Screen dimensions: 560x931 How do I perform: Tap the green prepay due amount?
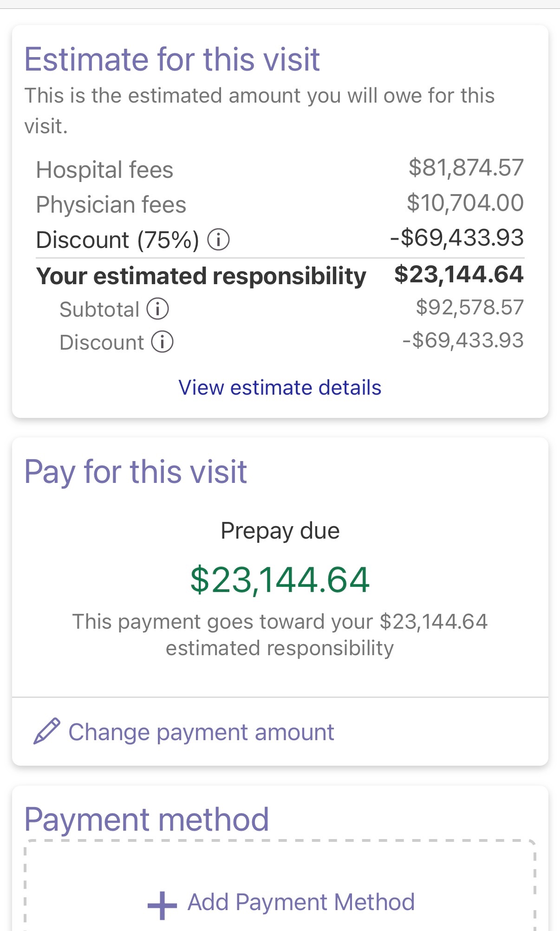pos(280,580)
